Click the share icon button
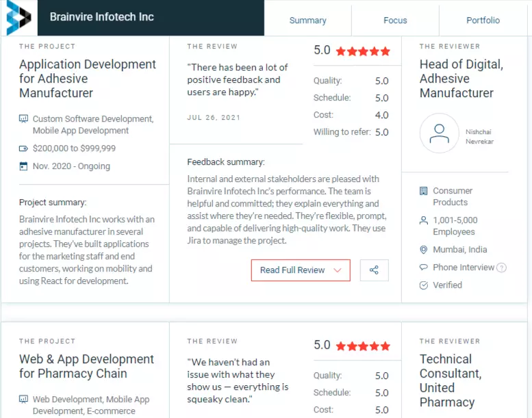Viewport: 532px width, 418px height. tap(375, 270)
